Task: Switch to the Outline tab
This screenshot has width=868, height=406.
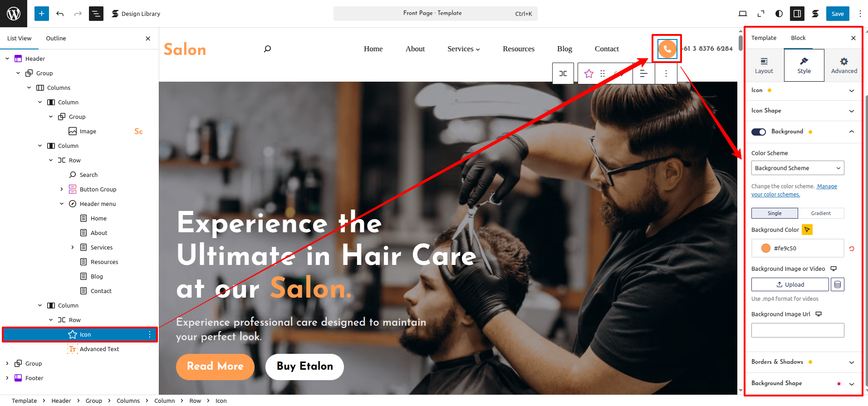Action: point(56,38)
